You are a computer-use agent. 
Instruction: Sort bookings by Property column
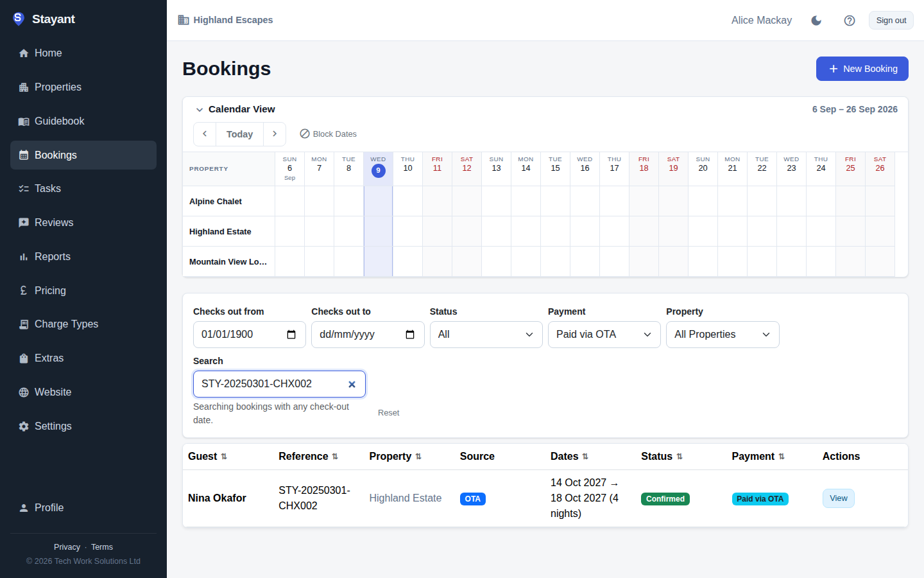point(395,457)
